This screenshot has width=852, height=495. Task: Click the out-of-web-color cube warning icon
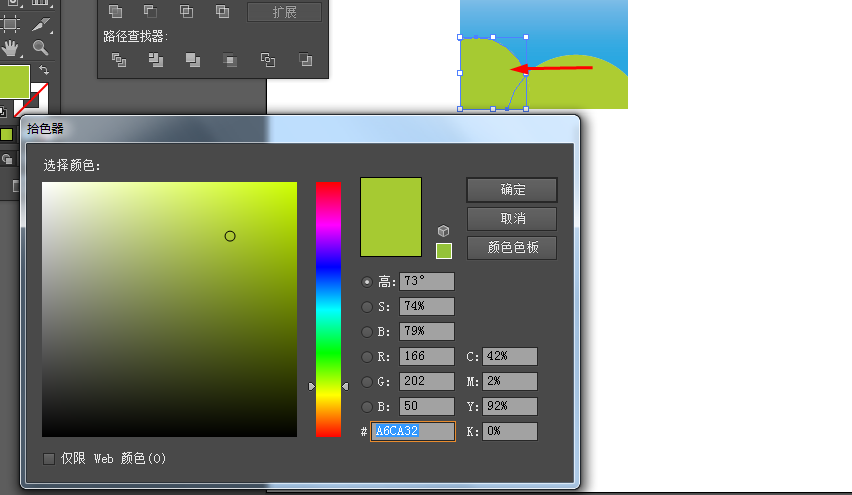[x=443, y=231]
